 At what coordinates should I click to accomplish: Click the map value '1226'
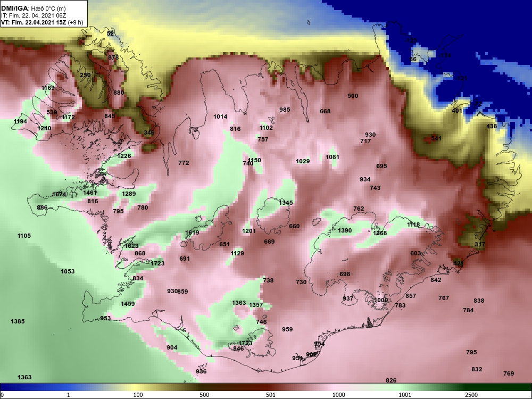124,156
